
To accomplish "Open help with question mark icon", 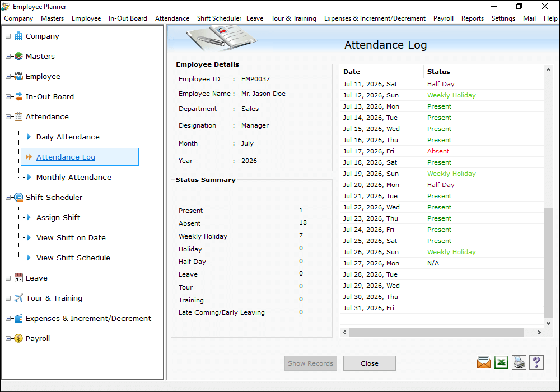I will [536, 363].
